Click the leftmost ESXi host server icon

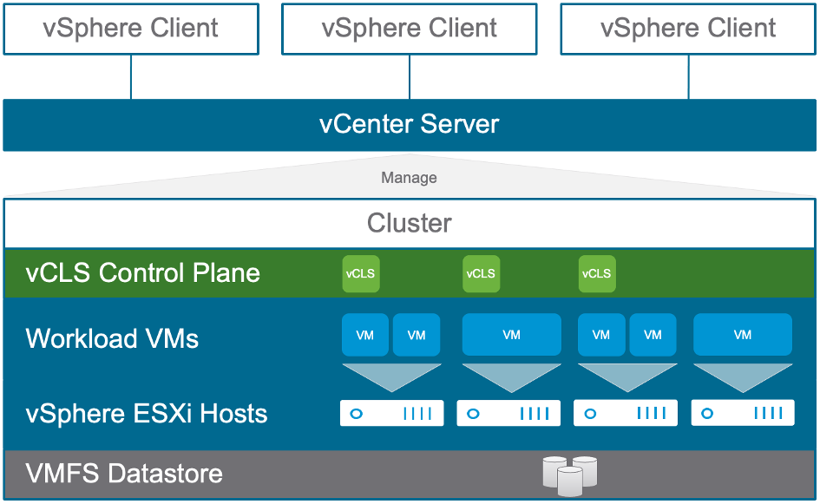[x=391, y=413]
